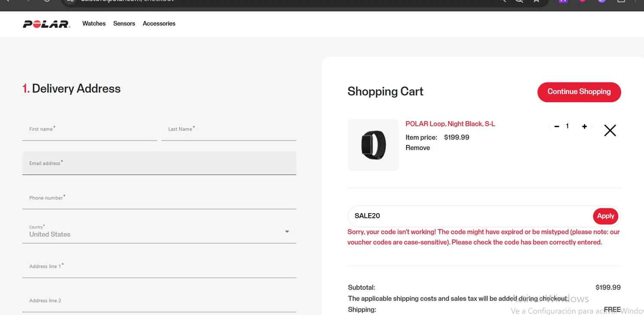This screenshot has height=315, width=644.
Task: Focus the Address line 2 field
Action: coord(159,301)
